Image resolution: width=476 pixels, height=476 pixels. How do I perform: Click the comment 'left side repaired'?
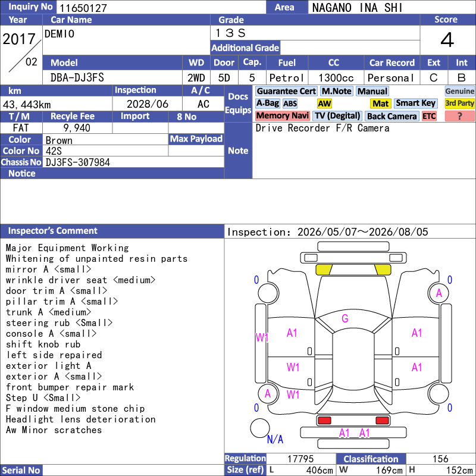[54, 355]
